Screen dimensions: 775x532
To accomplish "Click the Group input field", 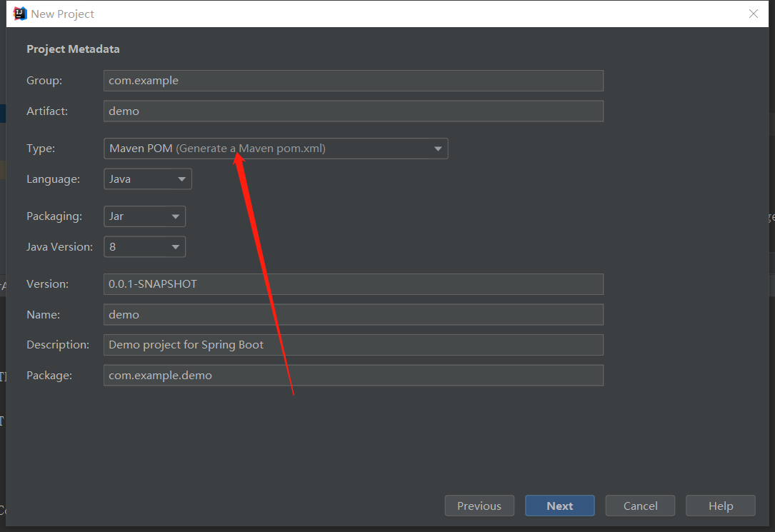I will click(x=353, y=81).
